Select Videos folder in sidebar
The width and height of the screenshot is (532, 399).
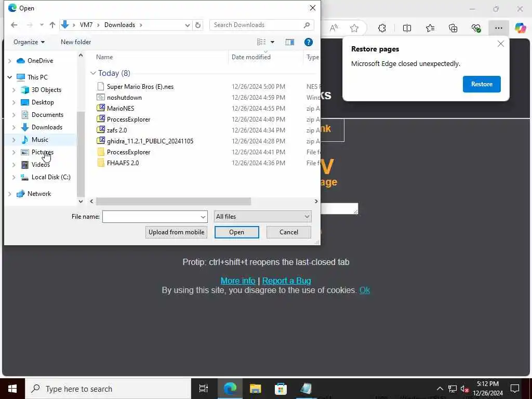click(41, 165)
